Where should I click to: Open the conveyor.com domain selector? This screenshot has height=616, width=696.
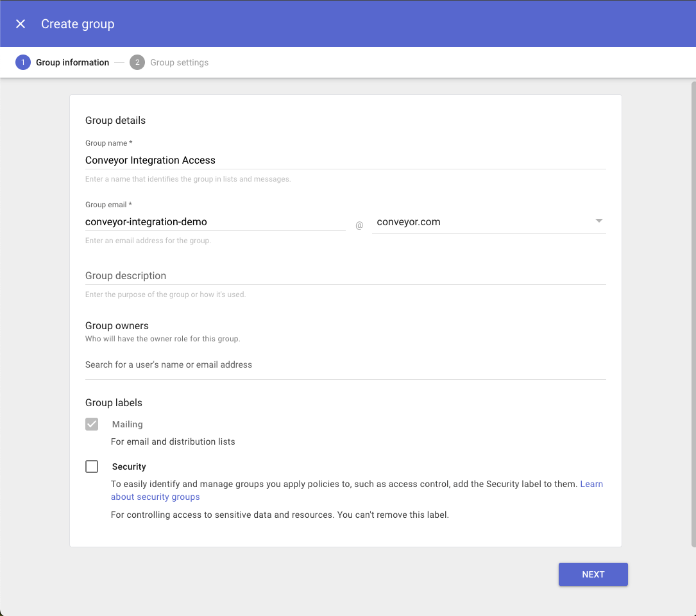click(489, 221)
